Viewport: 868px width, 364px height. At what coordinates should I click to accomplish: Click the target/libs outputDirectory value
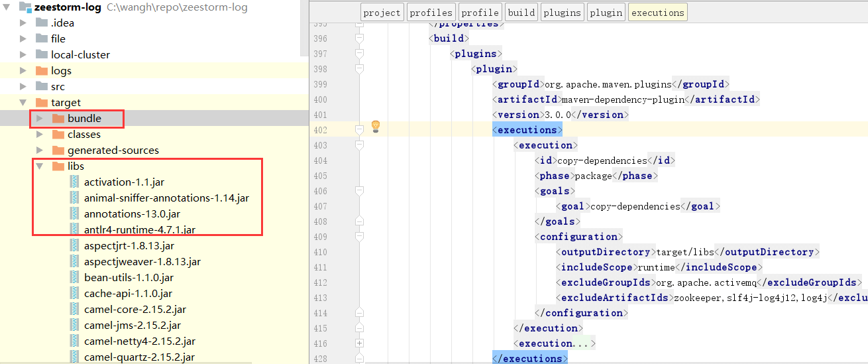(x=686, y=252)
